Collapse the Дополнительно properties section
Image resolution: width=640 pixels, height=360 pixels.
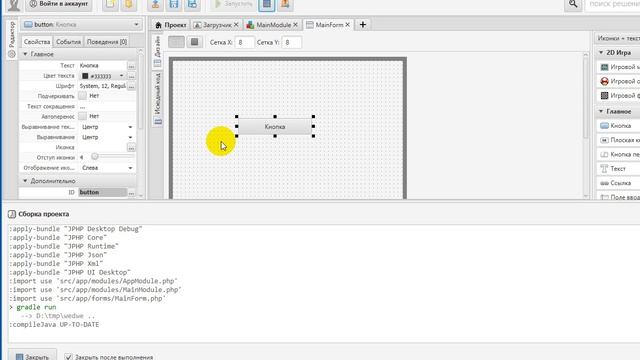[x=25, y=180]
